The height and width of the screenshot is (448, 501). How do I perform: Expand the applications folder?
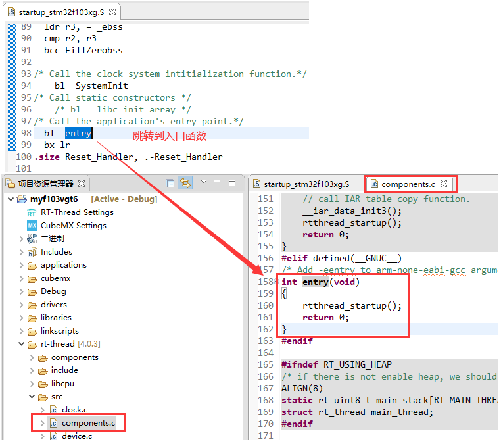tap(21, 265)
